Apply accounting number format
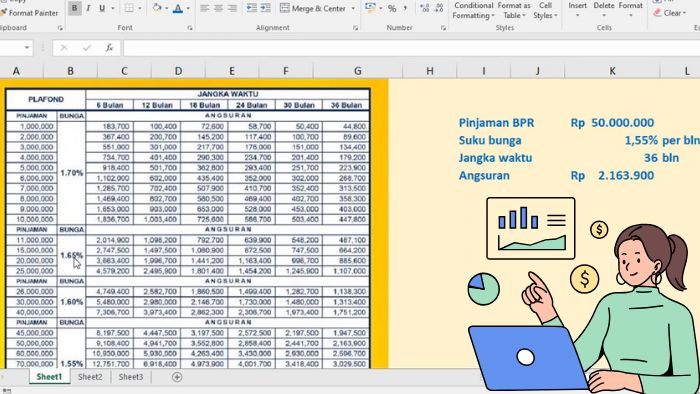 pyautogui.click(x=370, y=8)
